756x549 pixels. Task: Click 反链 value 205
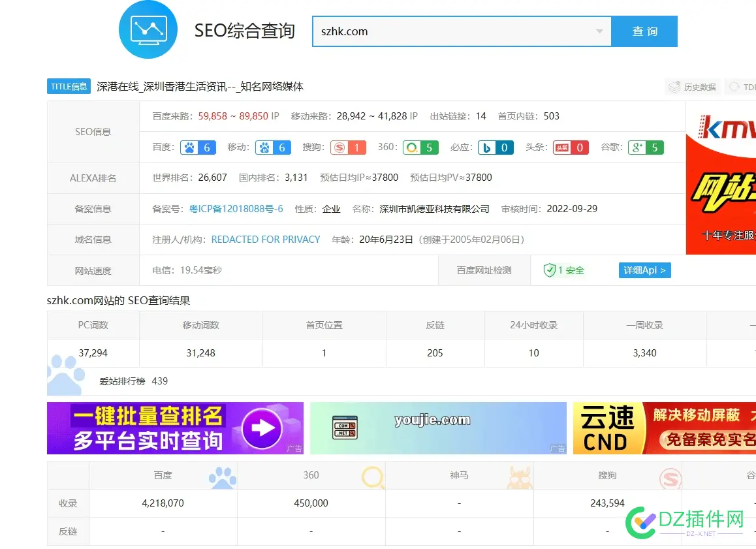coord(435,353)
